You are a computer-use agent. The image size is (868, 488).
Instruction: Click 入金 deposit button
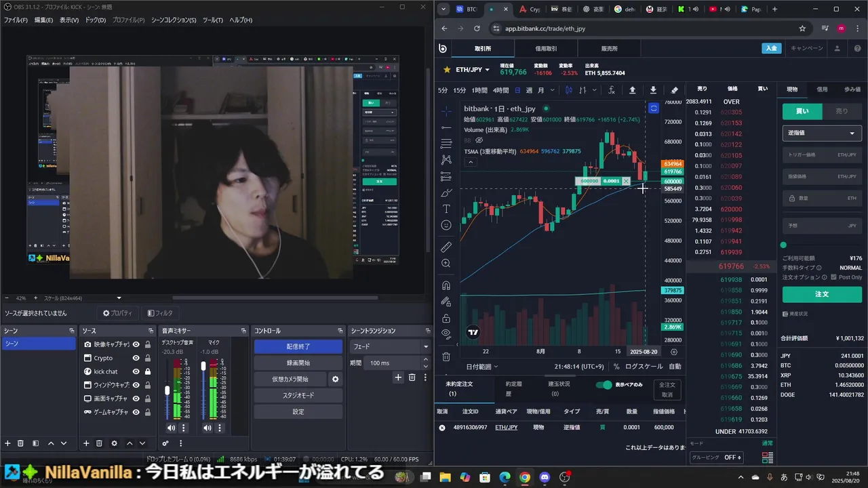771,49
